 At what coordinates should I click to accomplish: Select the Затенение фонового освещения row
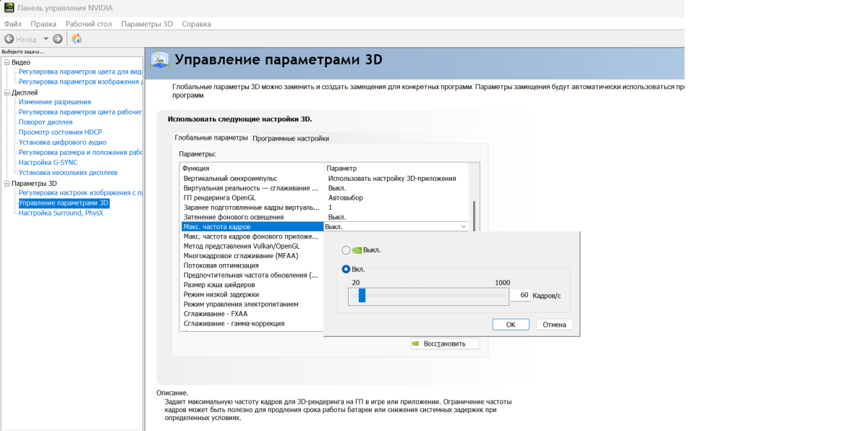(325, 217)
